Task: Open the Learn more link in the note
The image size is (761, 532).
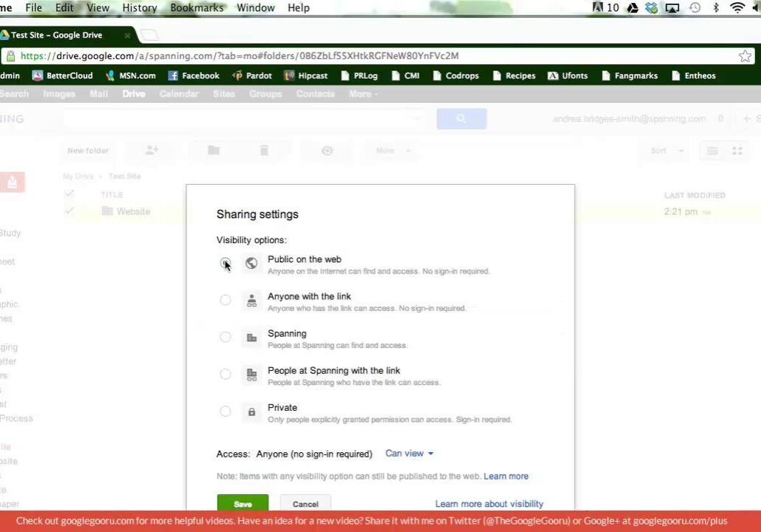Action: click(506, 477)
